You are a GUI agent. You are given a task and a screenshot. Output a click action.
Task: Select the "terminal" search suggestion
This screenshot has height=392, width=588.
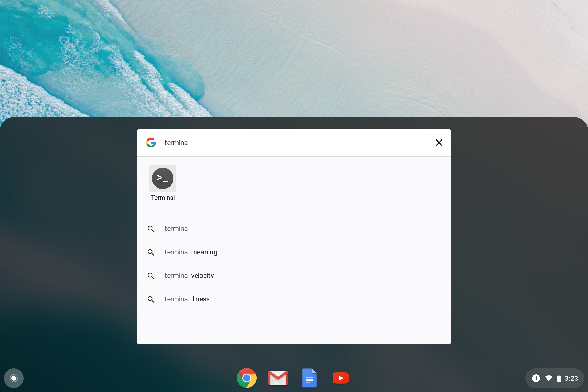pos(177,229)
